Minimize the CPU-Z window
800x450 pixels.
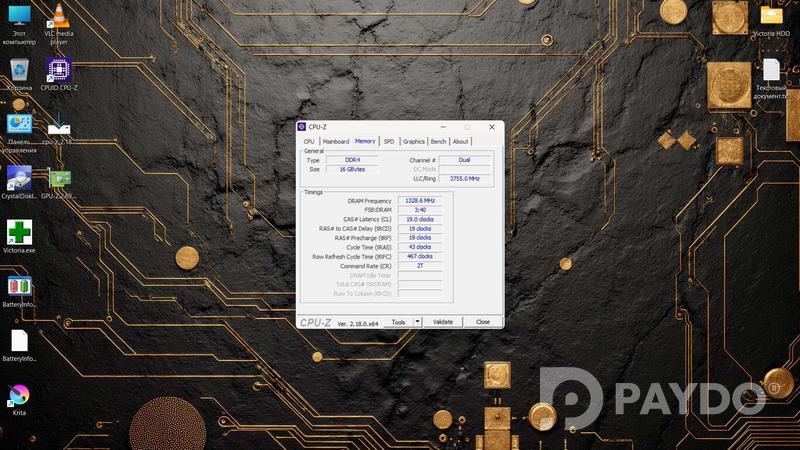(x=443, y=127)
